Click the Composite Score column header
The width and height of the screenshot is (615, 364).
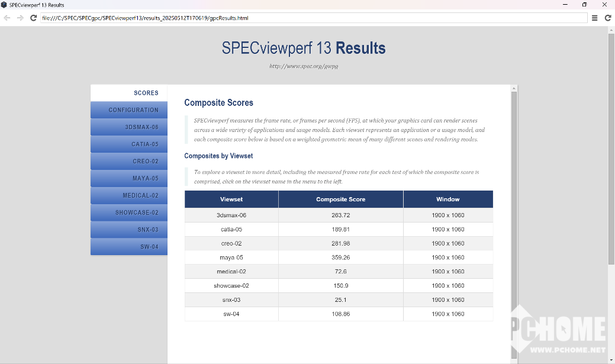pyautogui.click(x=340, y=199)
